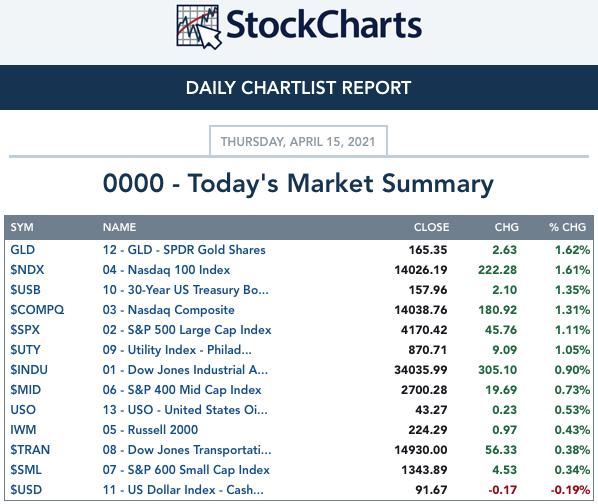
Task: Open 0000 - Today's Market Summary heading
Action: [x=298, y=183]
